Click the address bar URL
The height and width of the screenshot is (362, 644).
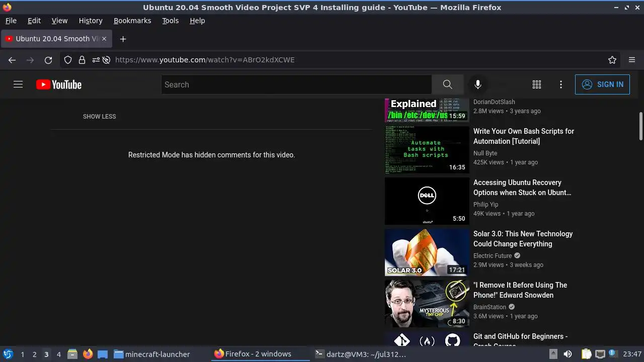click(x=205, y=60)
